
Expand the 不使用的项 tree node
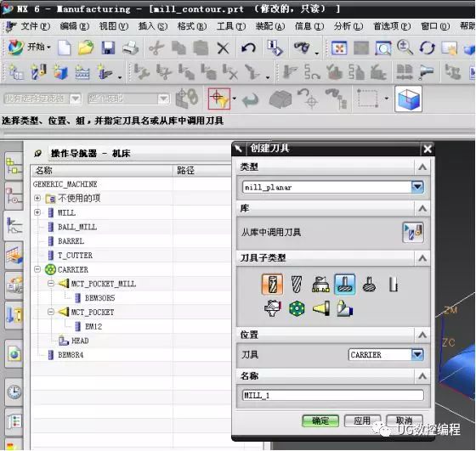click(37, 198)
